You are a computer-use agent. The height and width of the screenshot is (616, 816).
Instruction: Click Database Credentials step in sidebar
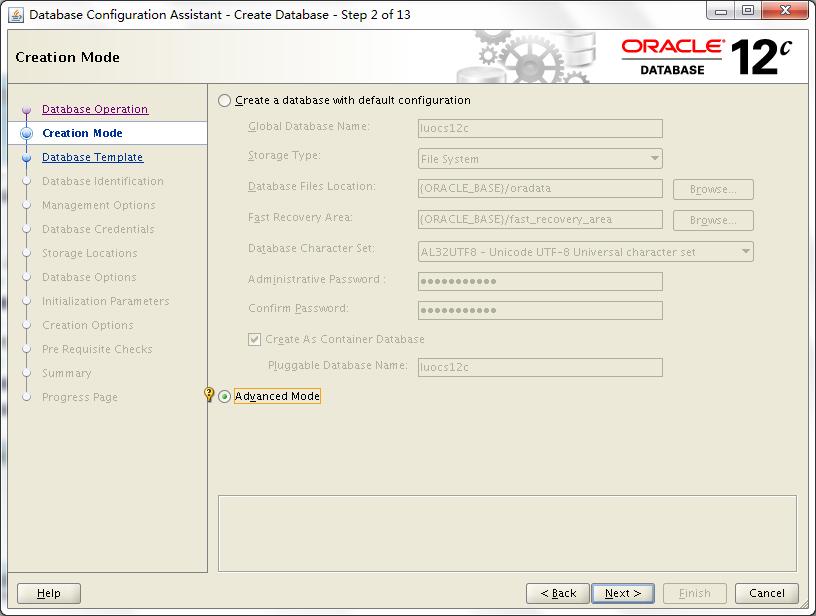pyautogui.click(x=98, y=229)
